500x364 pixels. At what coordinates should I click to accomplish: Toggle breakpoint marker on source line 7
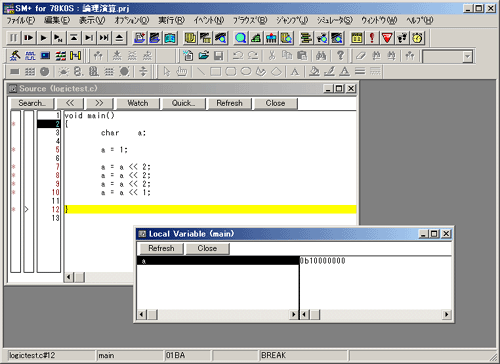[14, 167]
